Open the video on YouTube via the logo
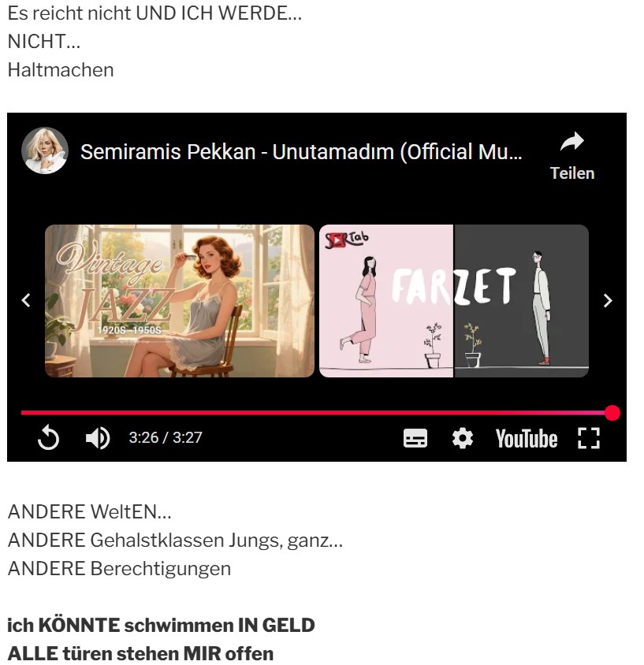The height and width of the screenshot is (665, 644). click(x=526, y=438)
